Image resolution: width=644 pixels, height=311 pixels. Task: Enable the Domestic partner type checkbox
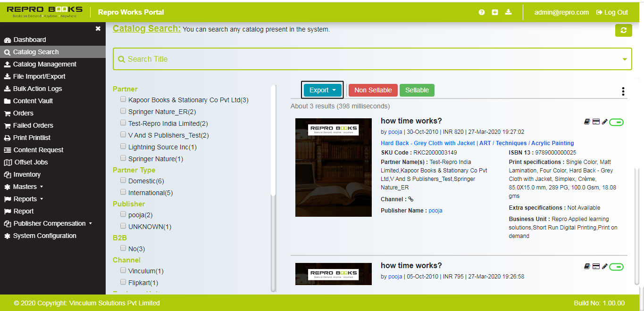tap(123, 180)
